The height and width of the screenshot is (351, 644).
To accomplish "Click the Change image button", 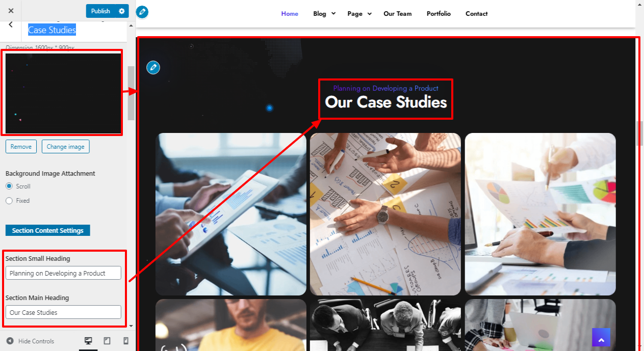I will coord(66,147).
